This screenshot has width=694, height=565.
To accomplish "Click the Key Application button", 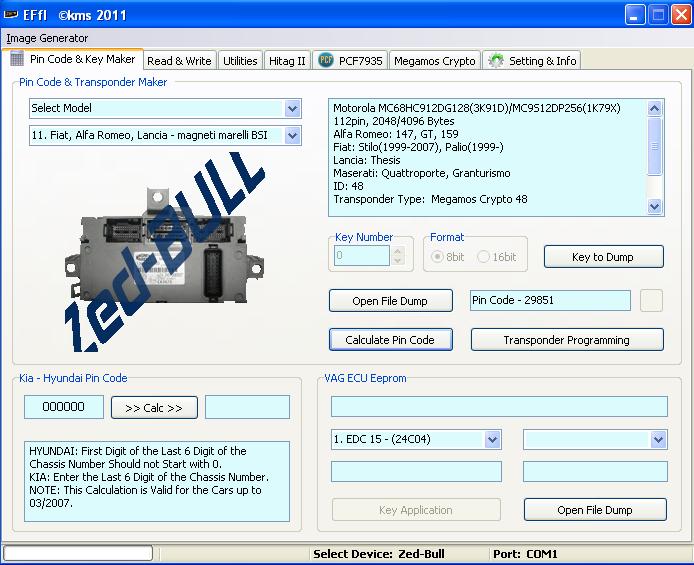I will tap(416, 510).
